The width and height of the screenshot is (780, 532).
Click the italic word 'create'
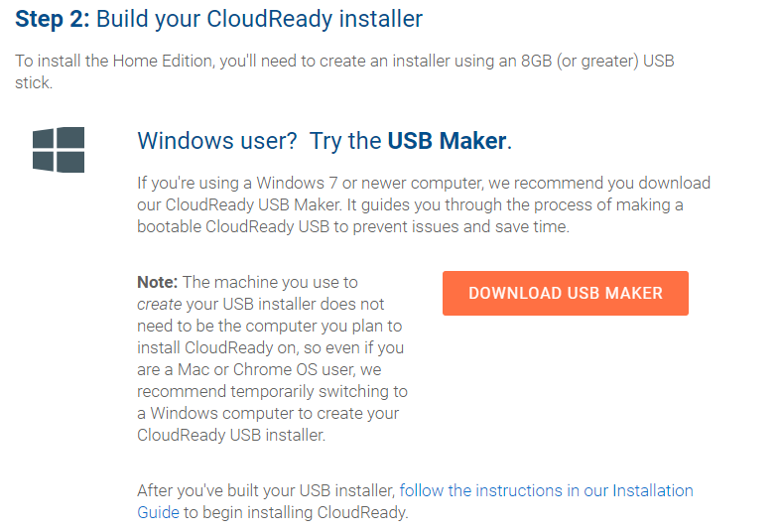click(160, 304)
